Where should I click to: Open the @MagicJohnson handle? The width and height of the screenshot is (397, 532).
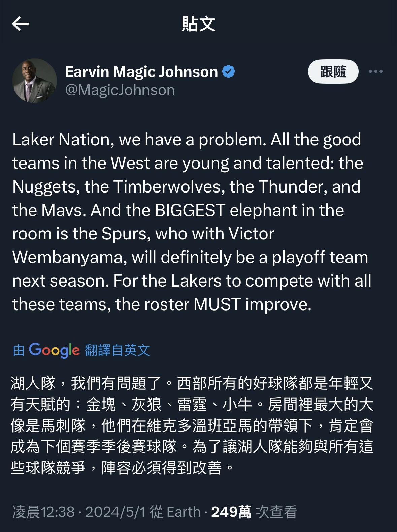point(120,90)
